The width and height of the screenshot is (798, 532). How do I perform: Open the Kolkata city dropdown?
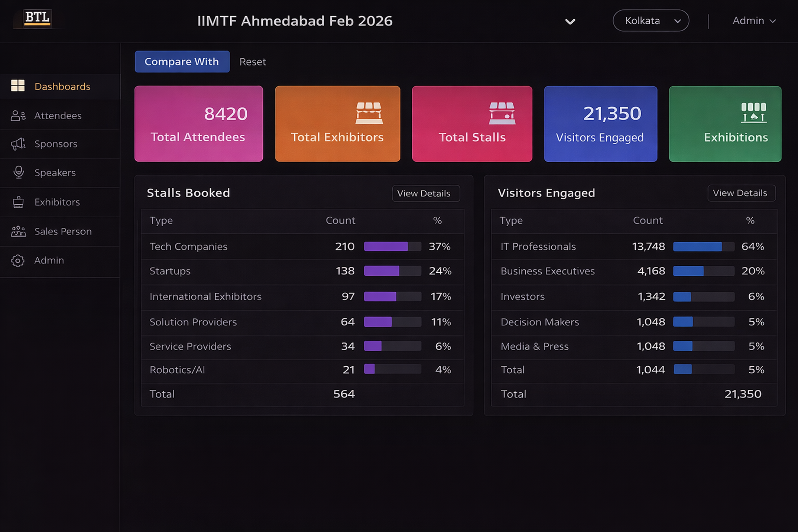[x=651, y=21]
